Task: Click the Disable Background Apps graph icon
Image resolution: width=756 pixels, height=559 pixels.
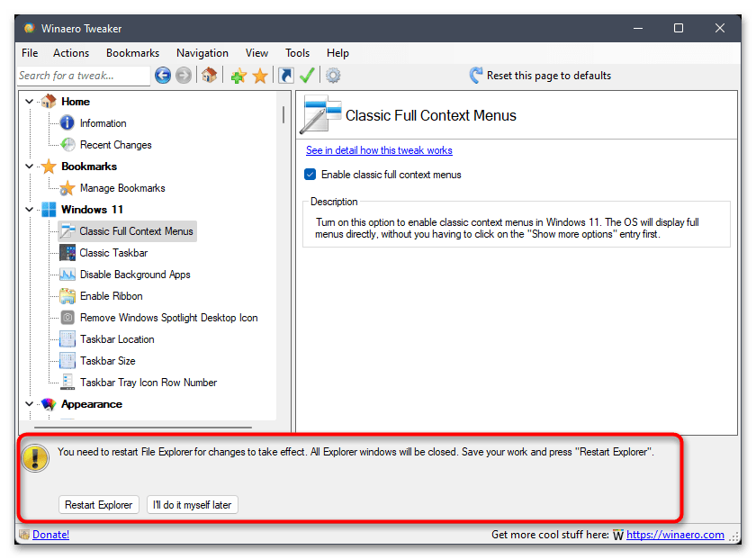Action: point(67,275)
